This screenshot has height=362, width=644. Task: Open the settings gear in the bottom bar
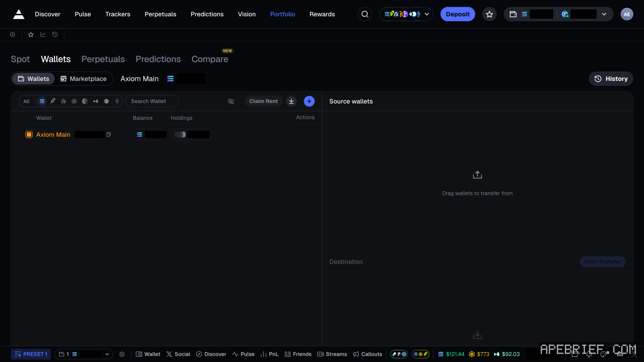click(122, 354)
